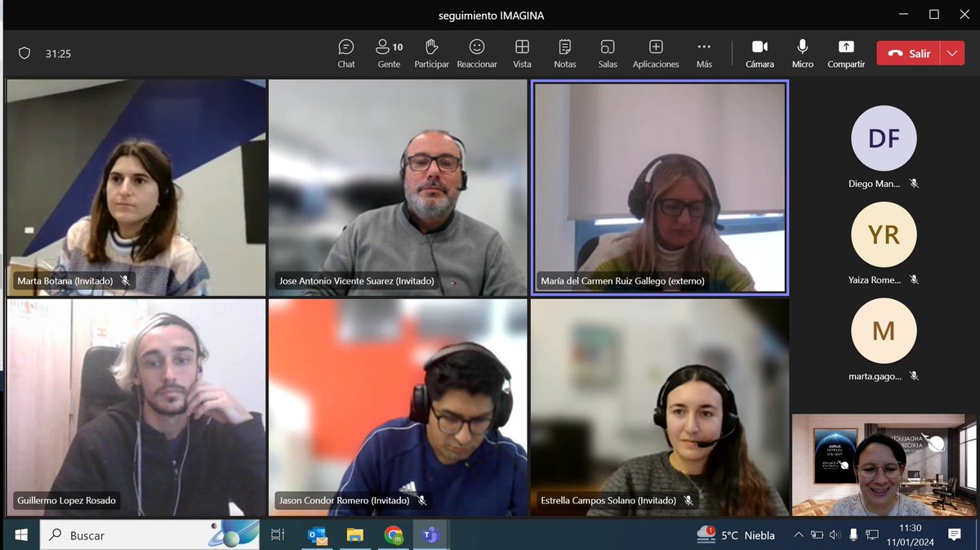Select María del Carmen Ruiz Gallego's video
This screenshot has height=550, width=980.
tap(660, 187)
